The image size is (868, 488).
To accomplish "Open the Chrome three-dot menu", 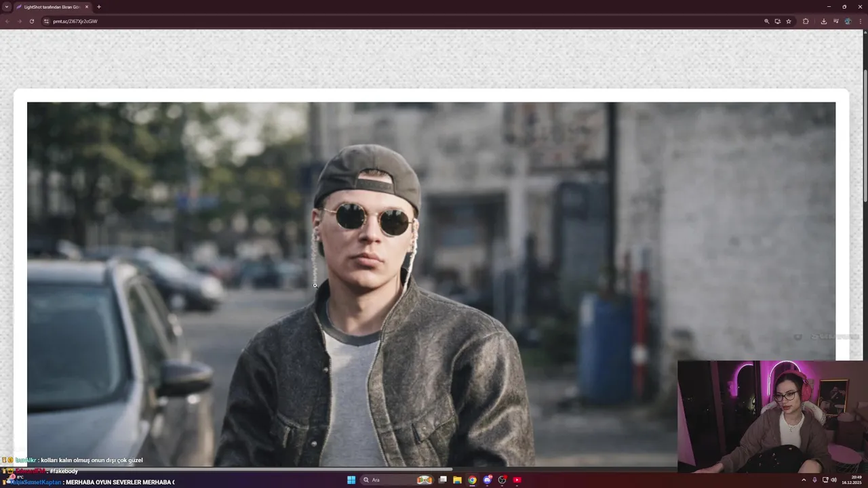I will (x=861, y=21).
